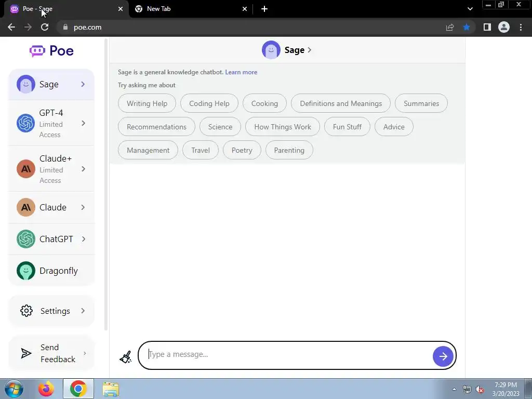Open the Learn more link
Viewport: 532px width, 399px height.
pos(241,72)
